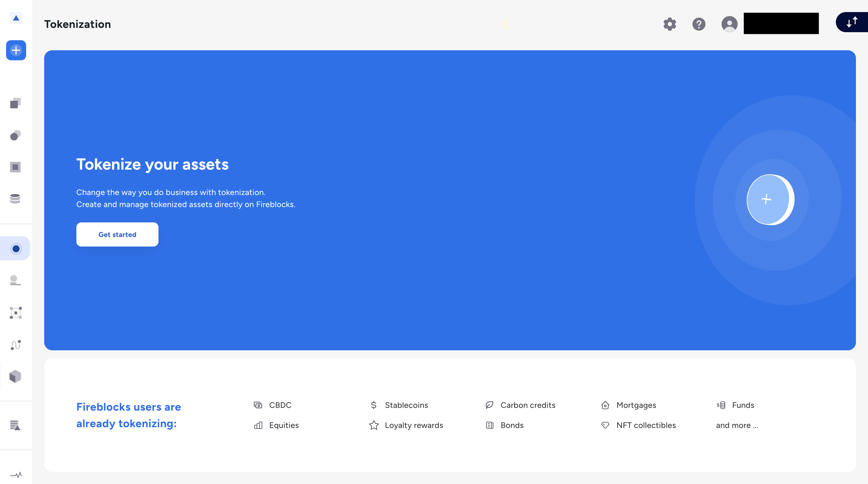Click the NFT collectibles diamond icon
868x484 pixels.
coord(605,425)
